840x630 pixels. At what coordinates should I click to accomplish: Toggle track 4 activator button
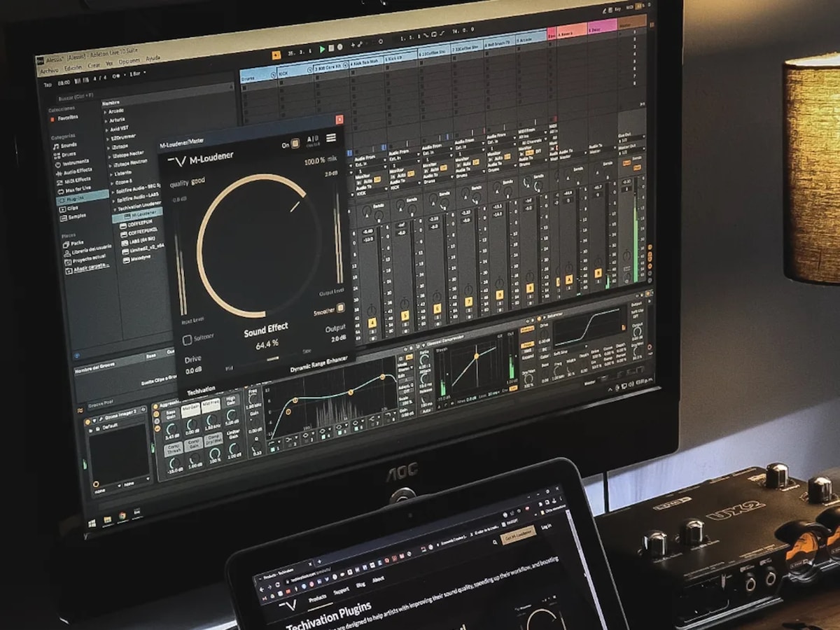pyautogui.click(x=372, y=323)
